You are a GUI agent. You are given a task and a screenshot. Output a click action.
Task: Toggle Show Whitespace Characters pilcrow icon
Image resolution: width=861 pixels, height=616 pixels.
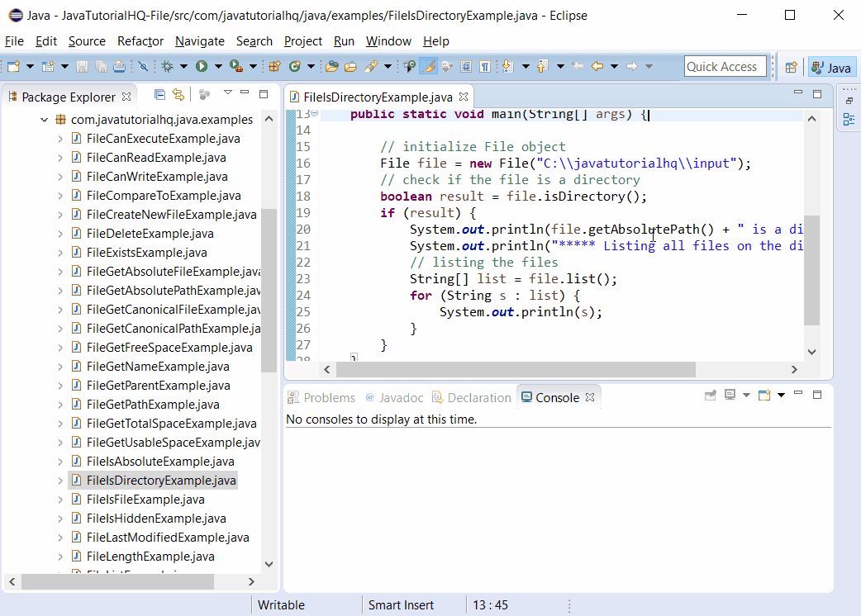pos(485,66)
